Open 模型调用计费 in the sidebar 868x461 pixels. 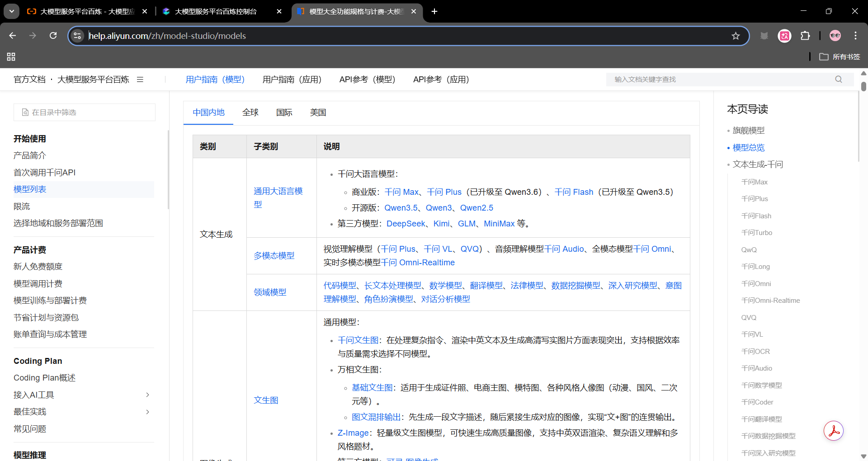pyautogui.click(x=38, y=284)
